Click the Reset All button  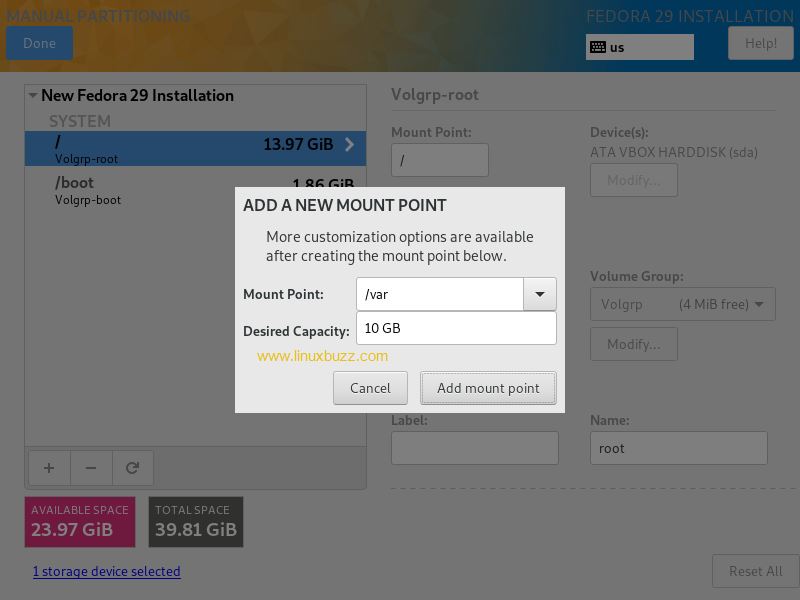756,571
